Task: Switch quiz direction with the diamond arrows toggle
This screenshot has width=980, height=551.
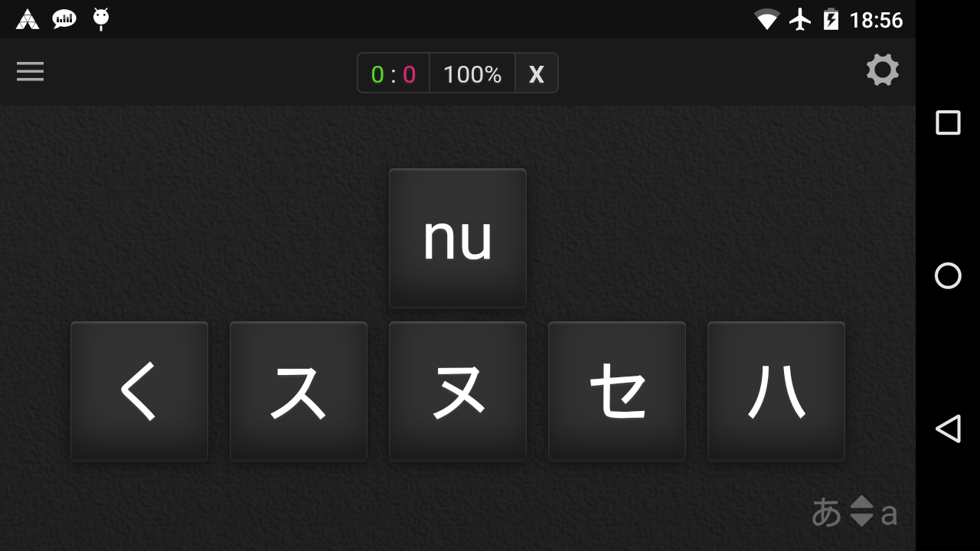Action: coord(861,512)
